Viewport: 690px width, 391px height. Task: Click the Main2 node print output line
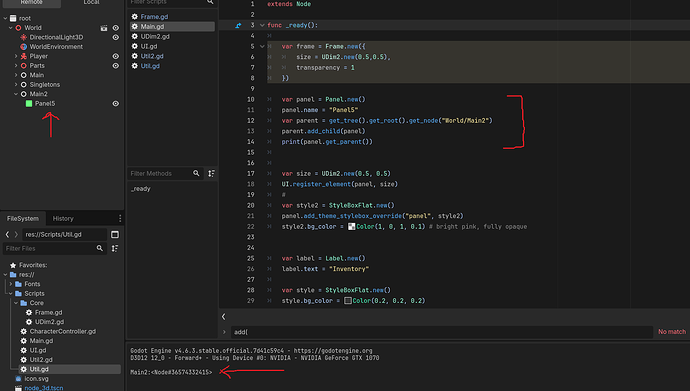[x=171, y=373]
